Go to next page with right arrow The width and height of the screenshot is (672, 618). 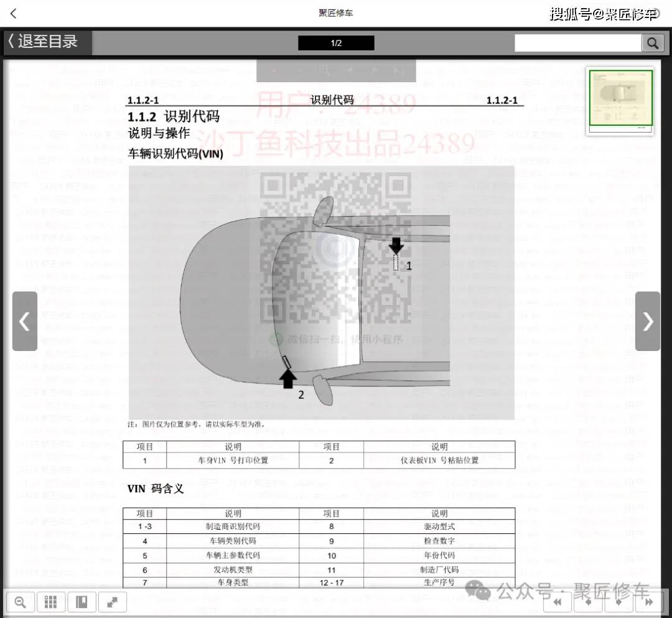point(648,321)
